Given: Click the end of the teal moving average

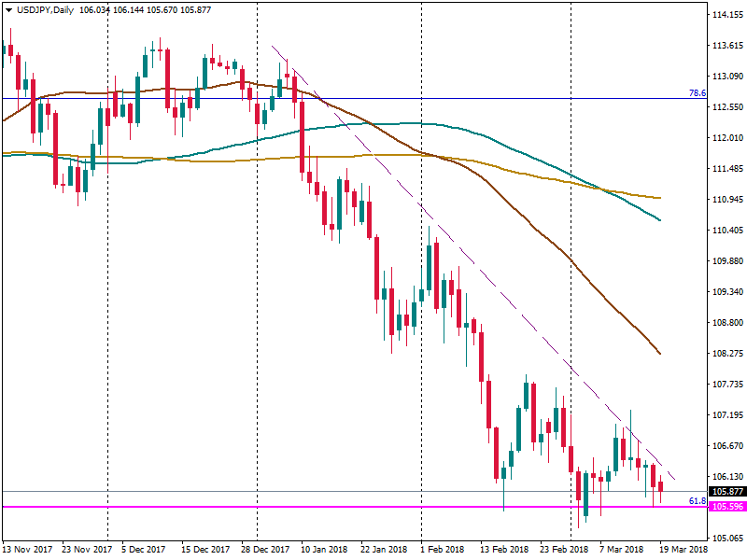Looking at the screenshot, I should (x=660, y=220).
